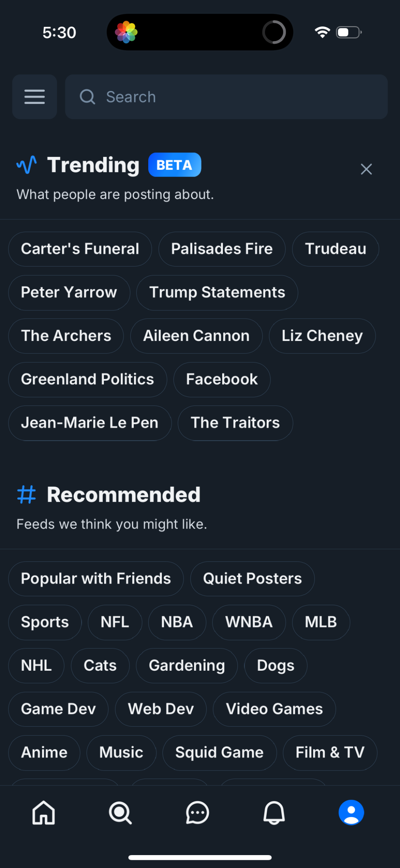
Task: Select the Palisades Fire topic
Action: 222,249
